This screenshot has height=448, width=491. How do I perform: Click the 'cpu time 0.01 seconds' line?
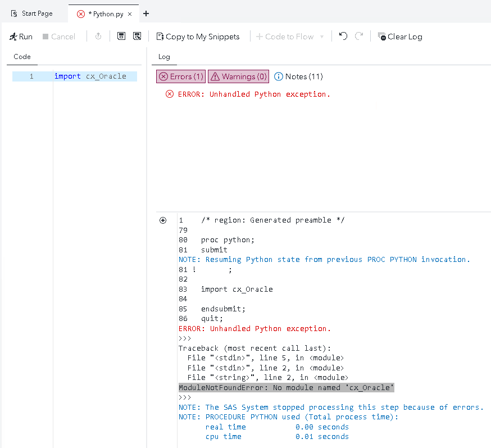(x=277, y=437)
